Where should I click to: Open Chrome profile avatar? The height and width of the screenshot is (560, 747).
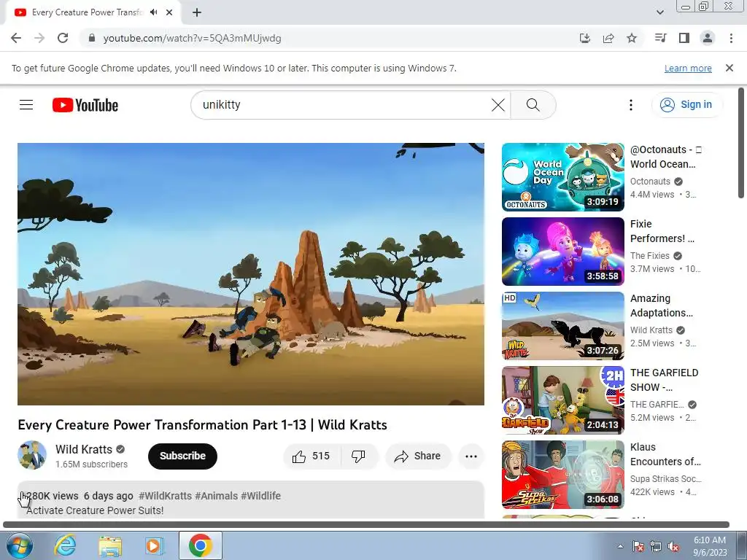coord(708,38)
